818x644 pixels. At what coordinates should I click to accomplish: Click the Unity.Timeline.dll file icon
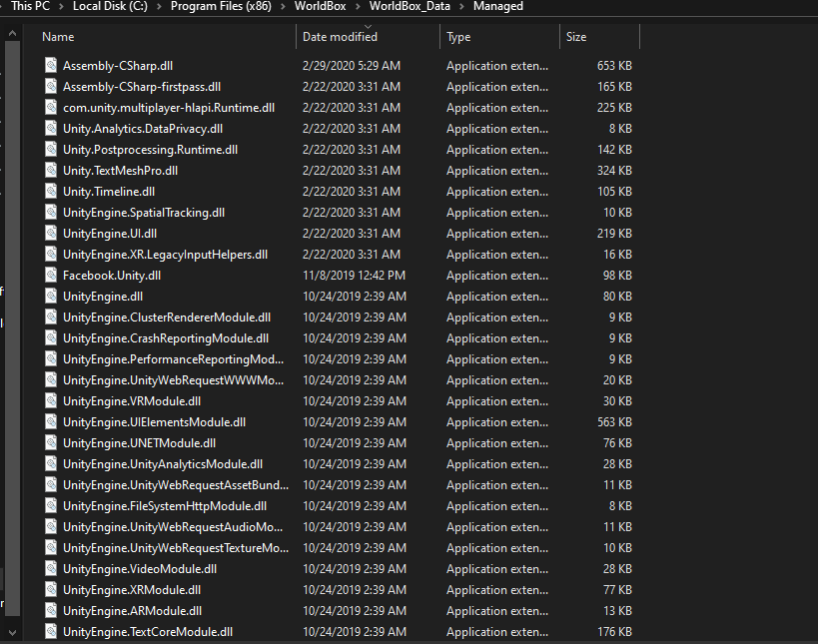[51, 191]
